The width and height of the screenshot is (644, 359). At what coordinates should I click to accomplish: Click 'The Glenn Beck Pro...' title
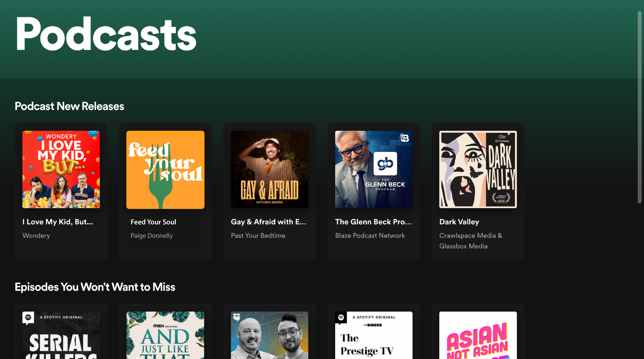click(373, 222)
